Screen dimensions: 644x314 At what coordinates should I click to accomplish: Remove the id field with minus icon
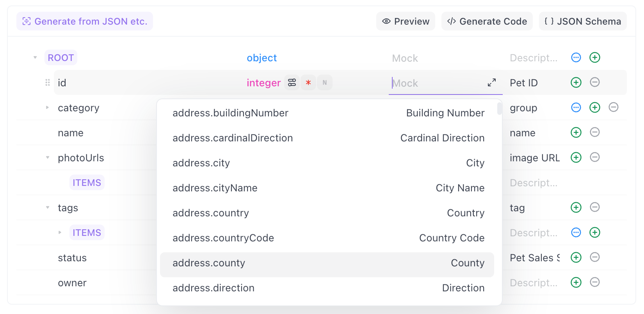(594, 82)
